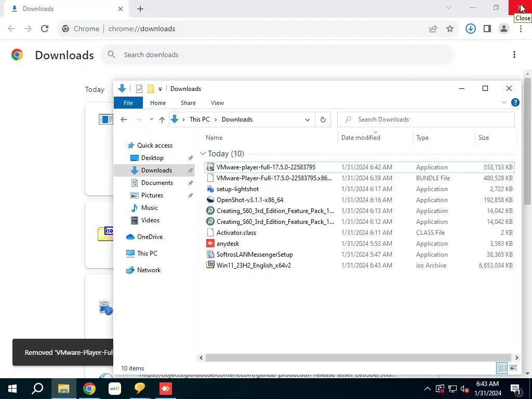Image resolution: width=532 pixels, height=399 pixels.
Task: Collapse the Today (10) group
Action: pos(203,154)
